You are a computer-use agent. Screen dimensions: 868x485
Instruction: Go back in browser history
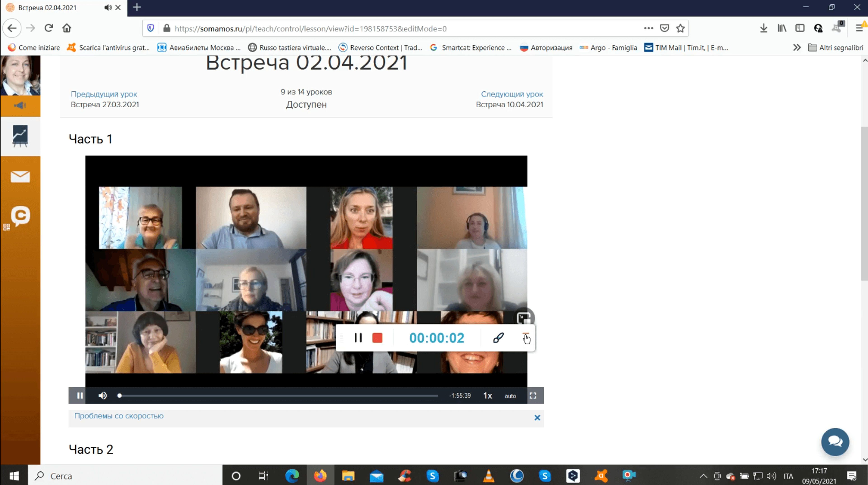[12, 28]
